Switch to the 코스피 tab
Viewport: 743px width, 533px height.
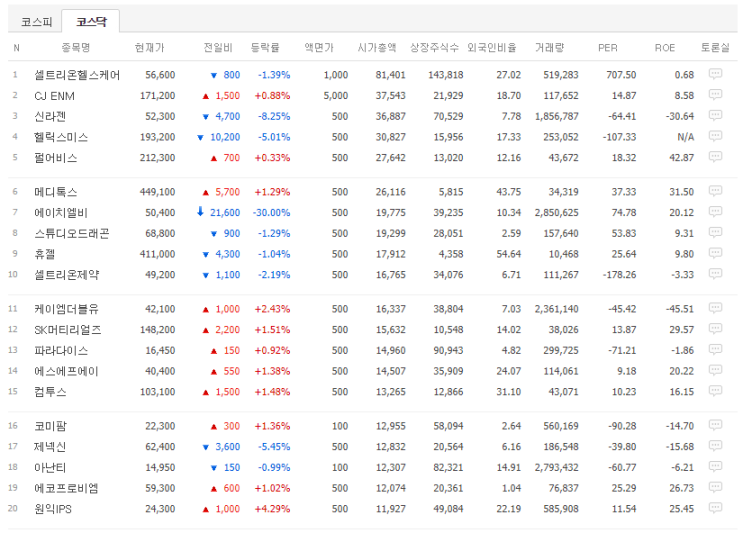36,22
